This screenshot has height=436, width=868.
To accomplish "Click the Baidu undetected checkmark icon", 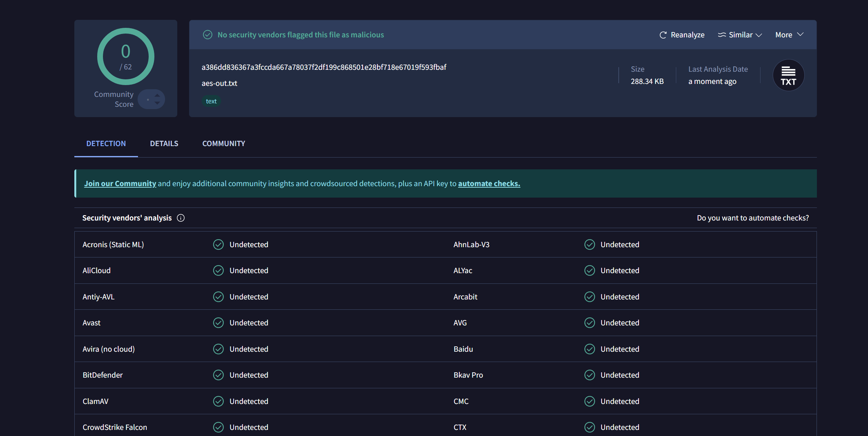I will [589, 349].
